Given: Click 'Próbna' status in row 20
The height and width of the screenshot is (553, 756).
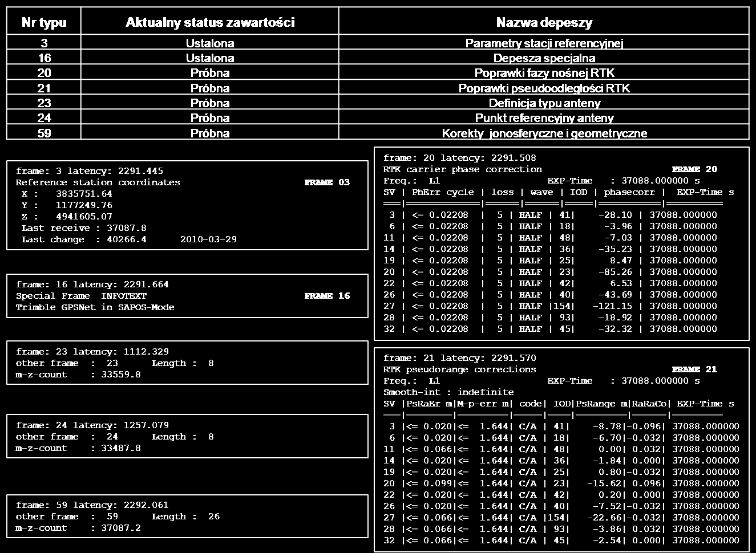Looking at the screenshot, I should click(210, 73).
